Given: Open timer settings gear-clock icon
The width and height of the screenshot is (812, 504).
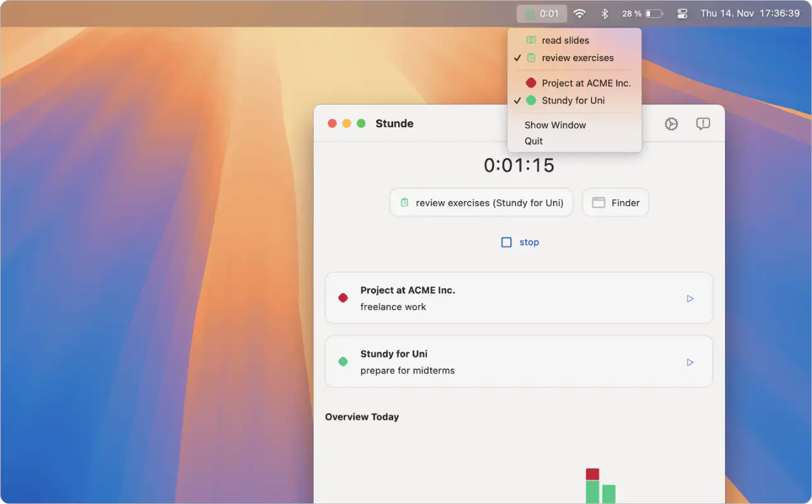Looking at the screenshot, I should click(x=672, y=124).
